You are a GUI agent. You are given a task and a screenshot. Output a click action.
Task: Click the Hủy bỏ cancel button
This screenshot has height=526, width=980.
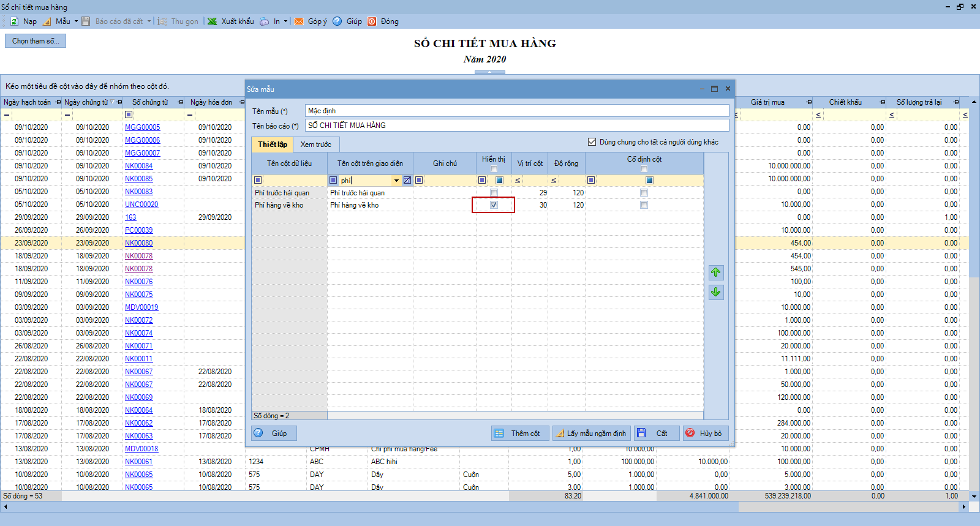tap(706, 433)
